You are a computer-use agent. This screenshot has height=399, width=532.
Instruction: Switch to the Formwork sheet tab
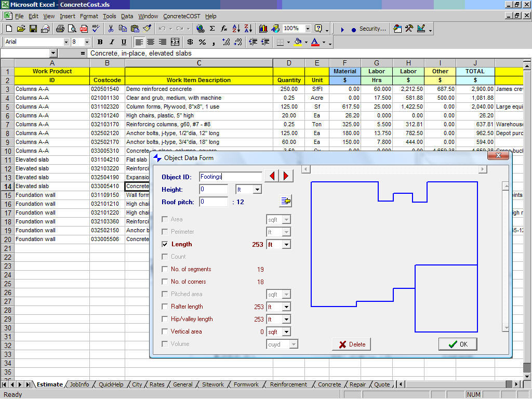[x=246, y=384]
